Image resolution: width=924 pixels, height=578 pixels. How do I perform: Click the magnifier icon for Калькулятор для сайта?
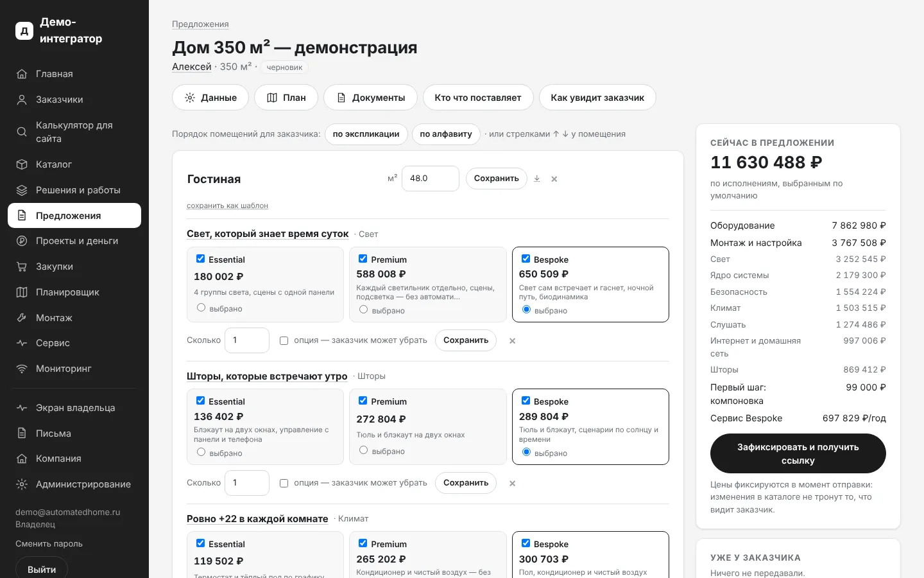(22, 132)
